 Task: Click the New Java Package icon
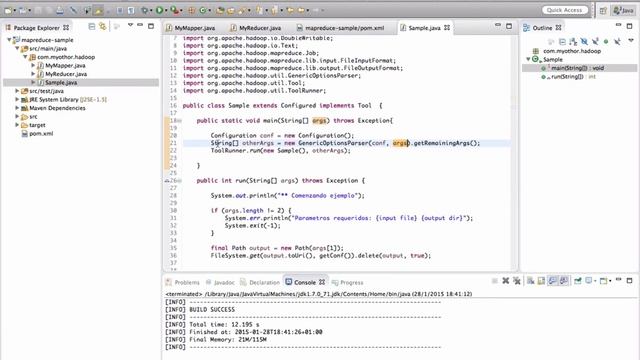(191, 10)
